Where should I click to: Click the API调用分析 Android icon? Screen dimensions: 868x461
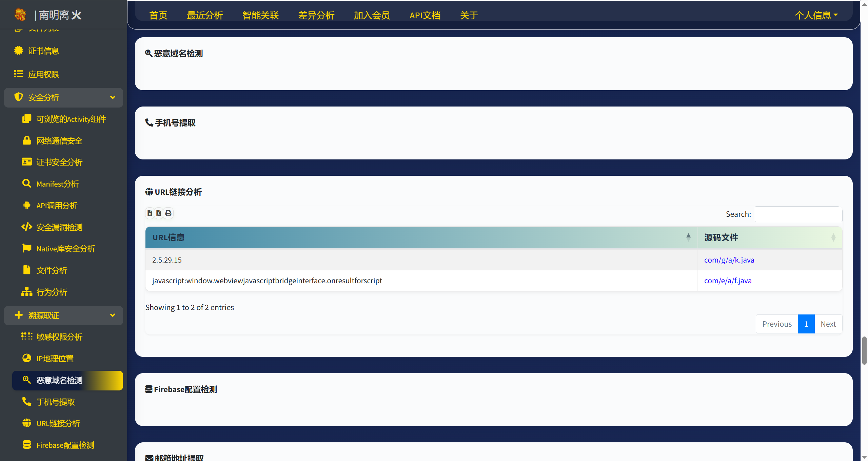(x=27, y=205)
